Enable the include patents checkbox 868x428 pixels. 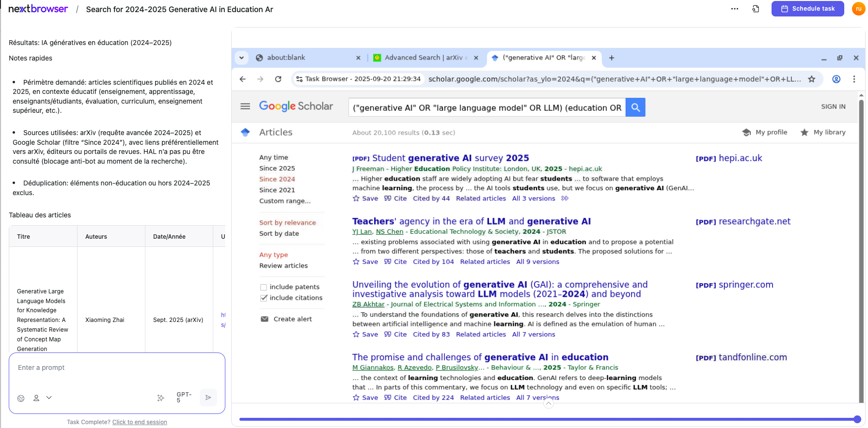coord(264,287)
